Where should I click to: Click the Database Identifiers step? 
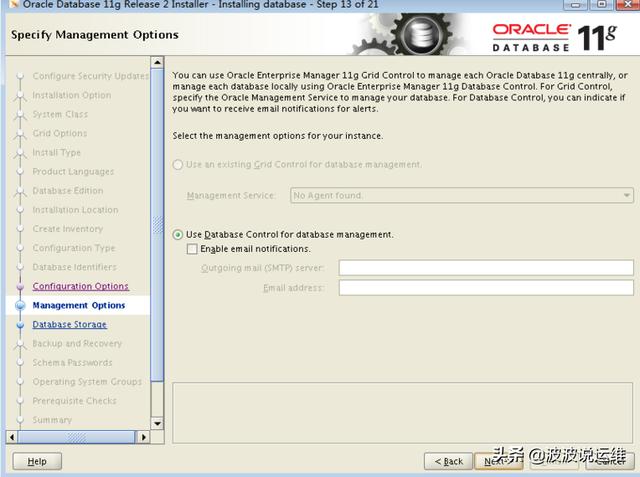75,267
